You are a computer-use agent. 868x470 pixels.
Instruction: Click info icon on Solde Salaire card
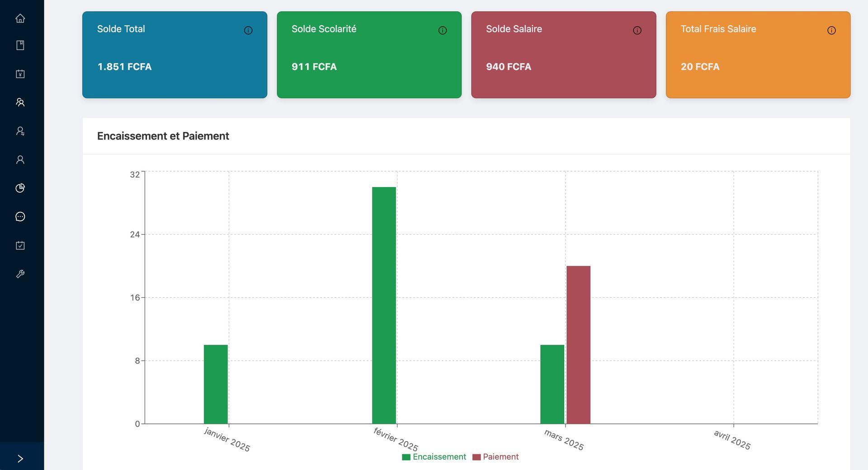[637, 30]
